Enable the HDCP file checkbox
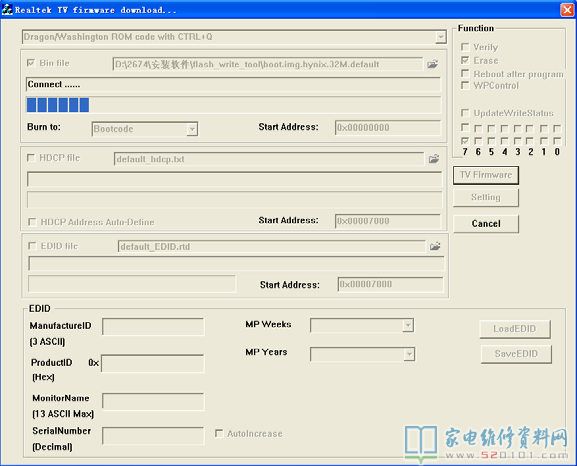This screenshot has height=466, width=577. (x=31, y=158)
